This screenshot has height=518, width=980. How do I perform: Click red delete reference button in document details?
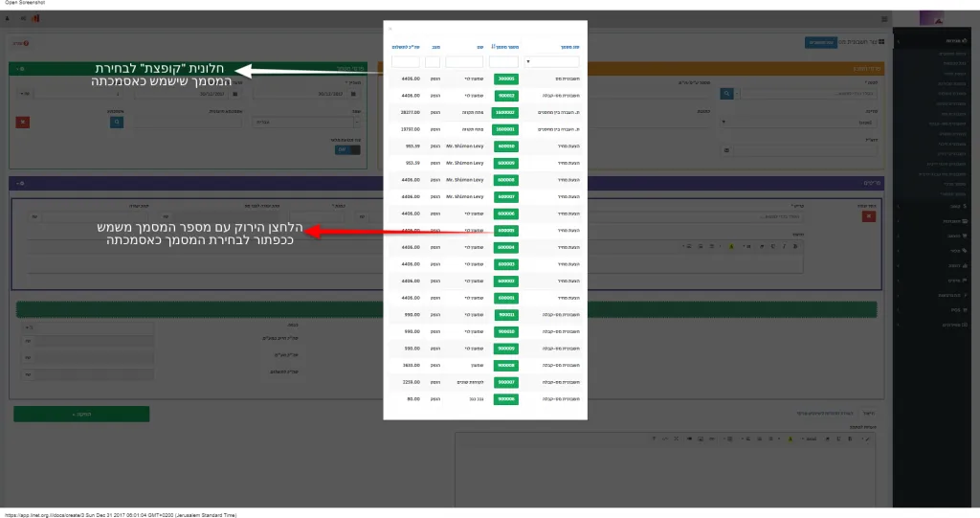[23, 122]
